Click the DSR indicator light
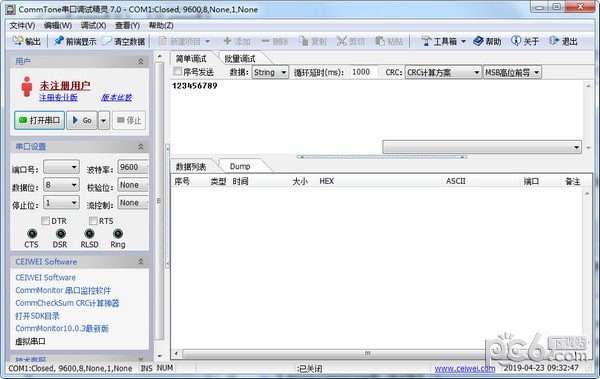The width and height of the screenshot is (600, 379). pos(60,234)
